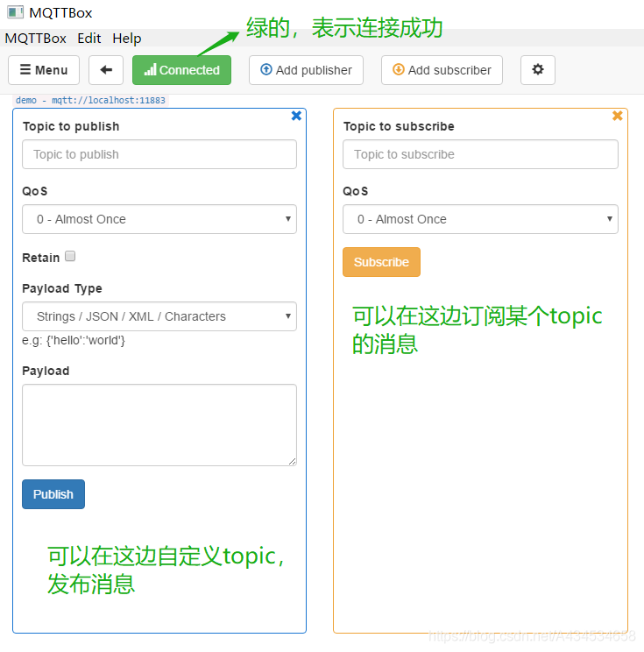The height and width of the screenshot is (652, 644).
Task: Click the blue Publish button
Action: [x=53, y=494]
